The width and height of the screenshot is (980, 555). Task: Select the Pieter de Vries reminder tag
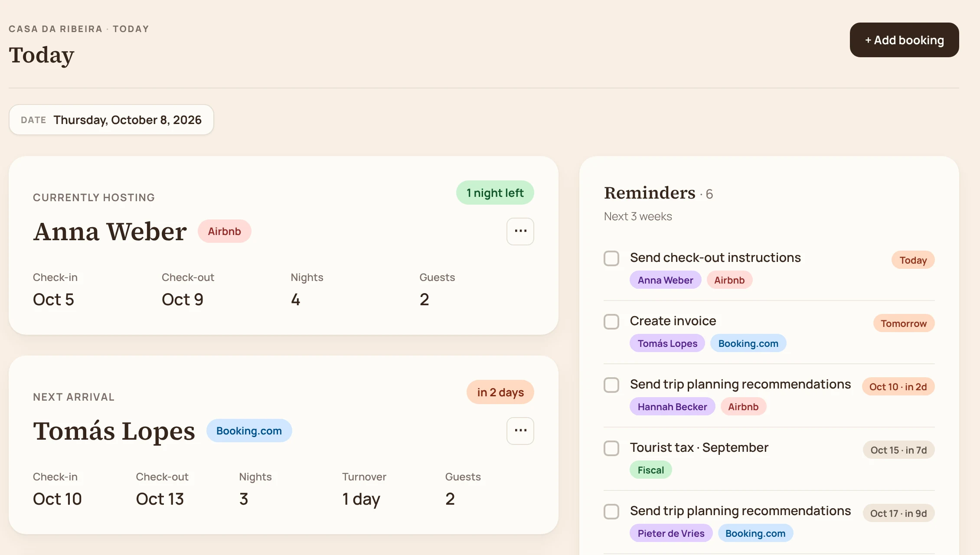point(671,533)
